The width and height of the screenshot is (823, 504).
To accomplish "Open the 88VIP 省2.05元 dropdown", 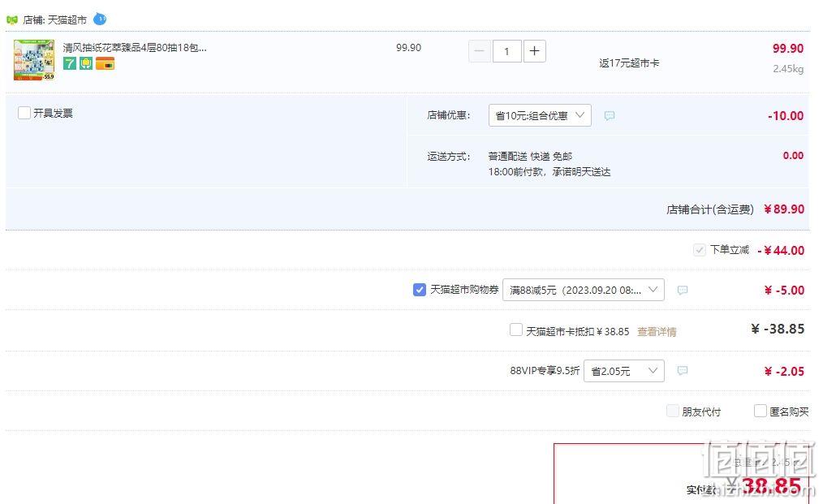I will (x=624, y=371).
